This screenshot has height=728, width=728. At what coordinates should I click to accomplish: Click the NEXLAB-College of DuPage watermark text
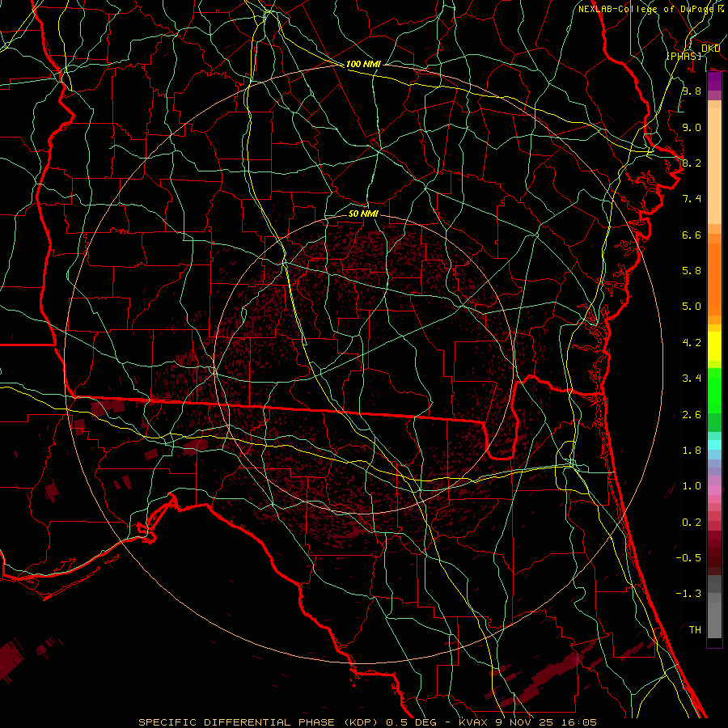[x=650, y=9]
